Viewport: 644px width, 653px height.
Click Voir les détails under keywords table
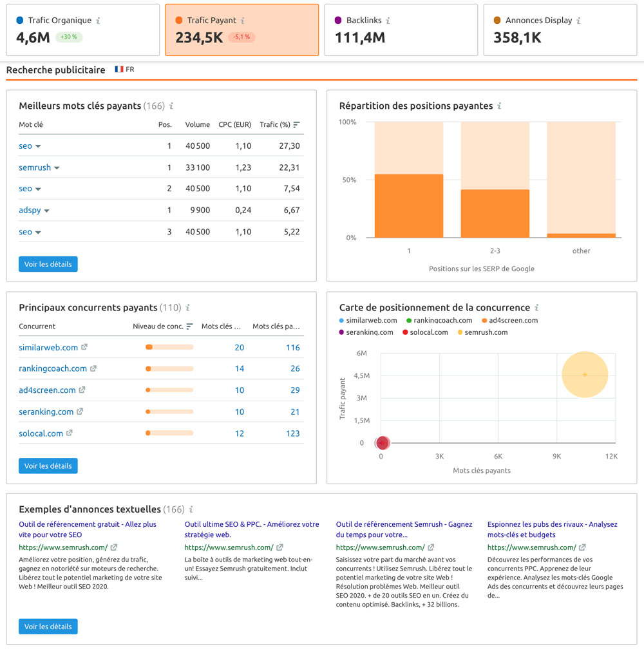pos(48,264)
